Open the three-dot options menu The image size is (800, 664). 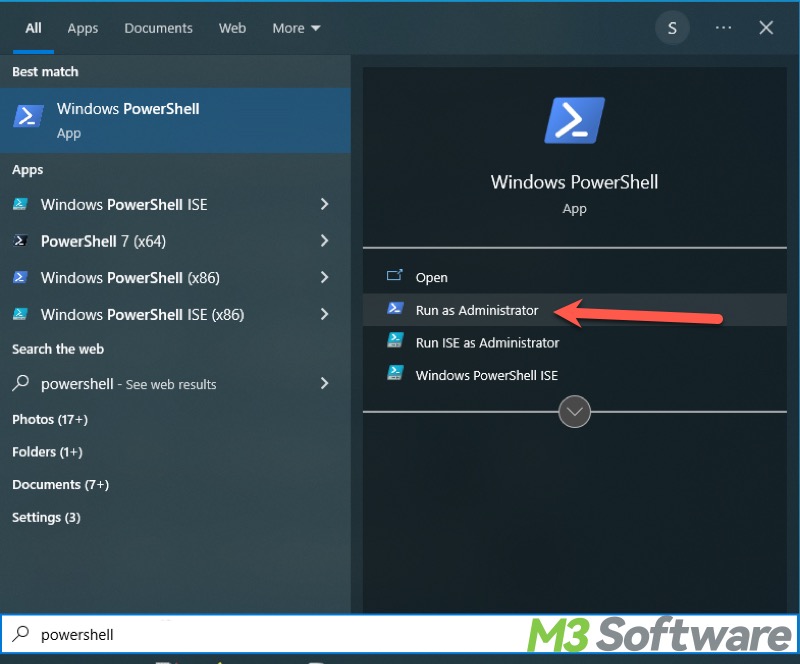point(723,28)
